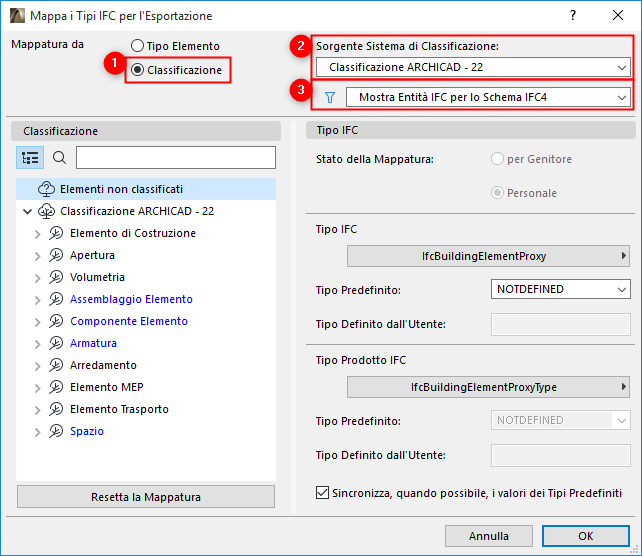The width and height of the screenshot is (642, 556).
Task: Open the IfcBuildingElementProxy type menu
Action: (489, 257)
